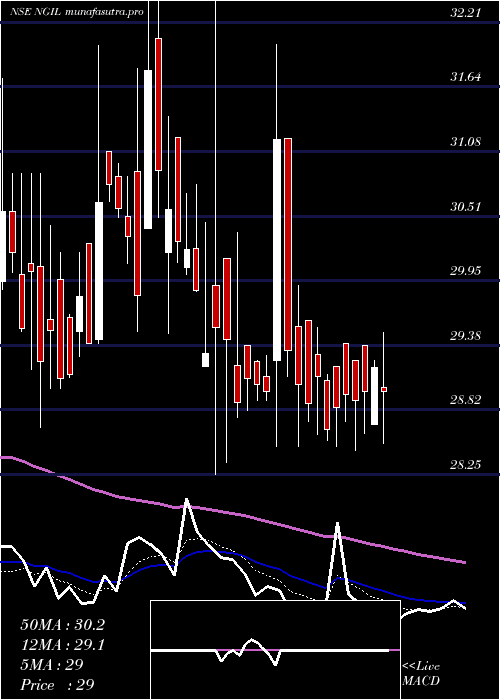Click the <<Live MACD label
The height and width of the screenshot is (700, 500).
click(x=421, y=674)
